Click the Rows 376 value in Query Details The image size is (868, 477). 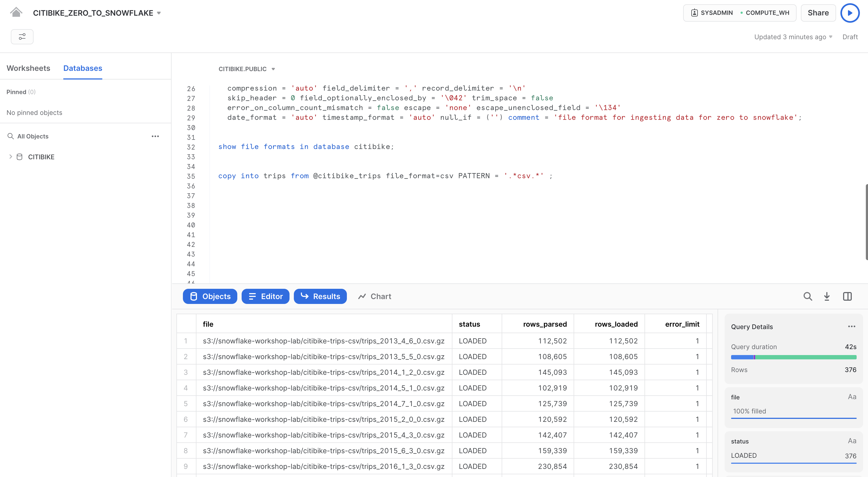pyautogui.click(x=850, y=370)
